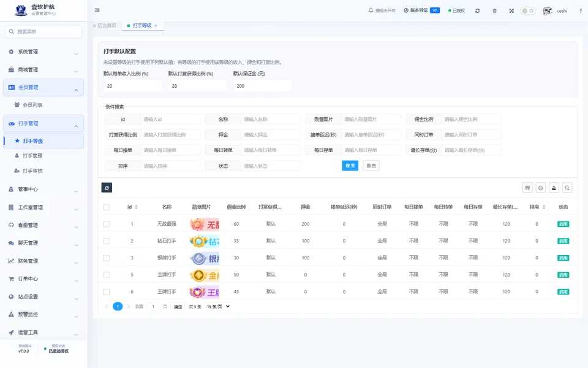
Task: Check the checkbox for 金牌打手 row
Action: click(x=107, y=275)
